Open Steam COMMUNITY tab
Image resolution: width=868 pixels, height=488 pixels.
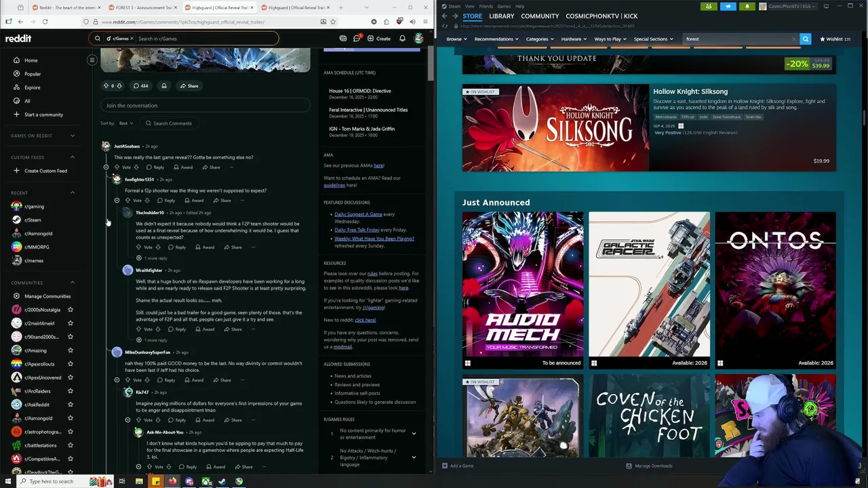pos(540,16)
